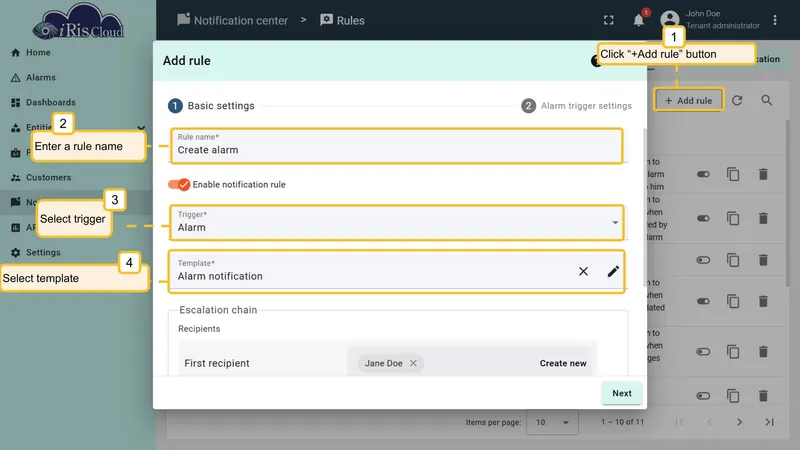Select Alarm trigger settings step

pyautogui.click(x=577, y=106)
